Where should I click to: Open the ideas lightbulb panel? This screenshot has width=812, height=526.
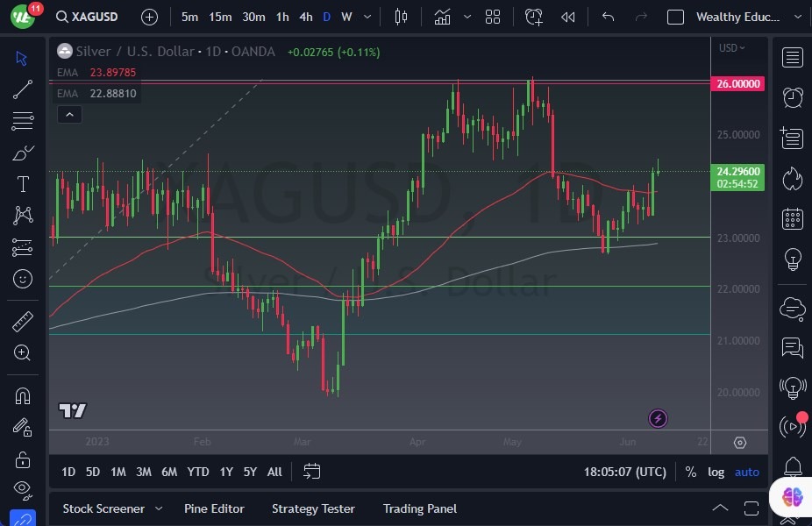(x=793, y=259)
